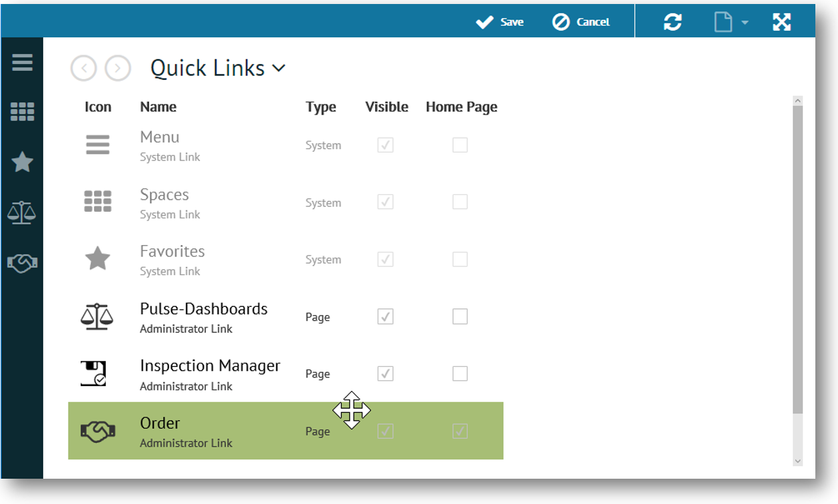Toggle Visible checkbox for Inspection Manager
Image resolution: width=838 pixels, height=504 pixels.
pos(385,374)
